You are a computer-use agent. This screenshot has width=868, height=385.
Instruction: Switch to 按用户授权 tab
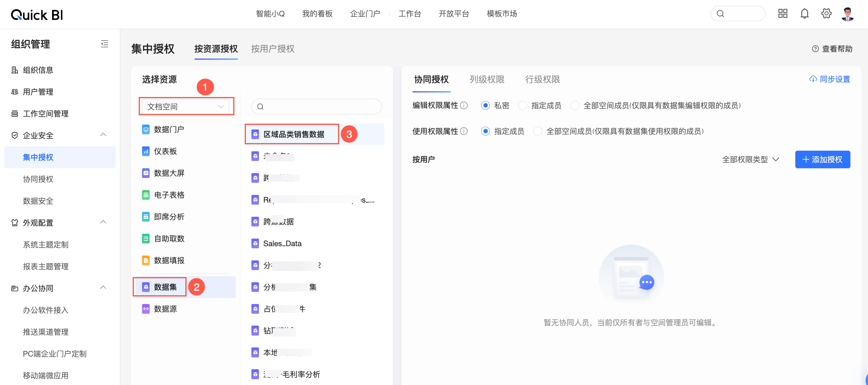pos(273,49)
